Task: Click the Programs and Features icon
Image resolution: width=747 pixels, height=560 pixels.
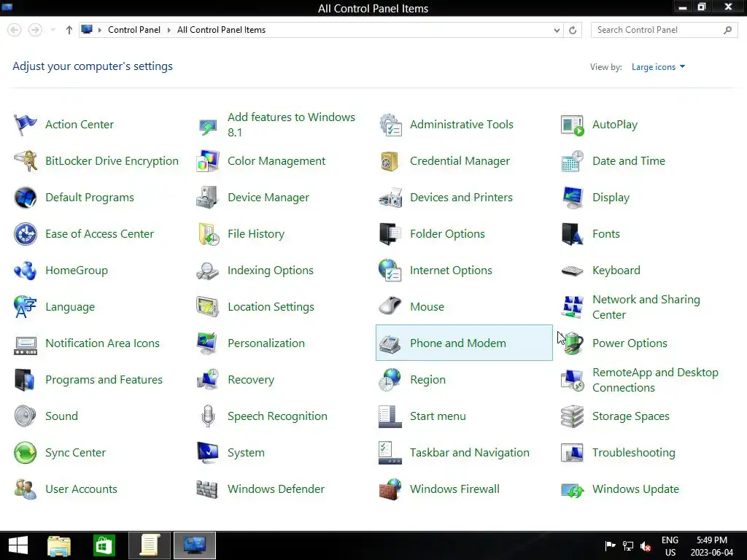Action: (26, 379)
